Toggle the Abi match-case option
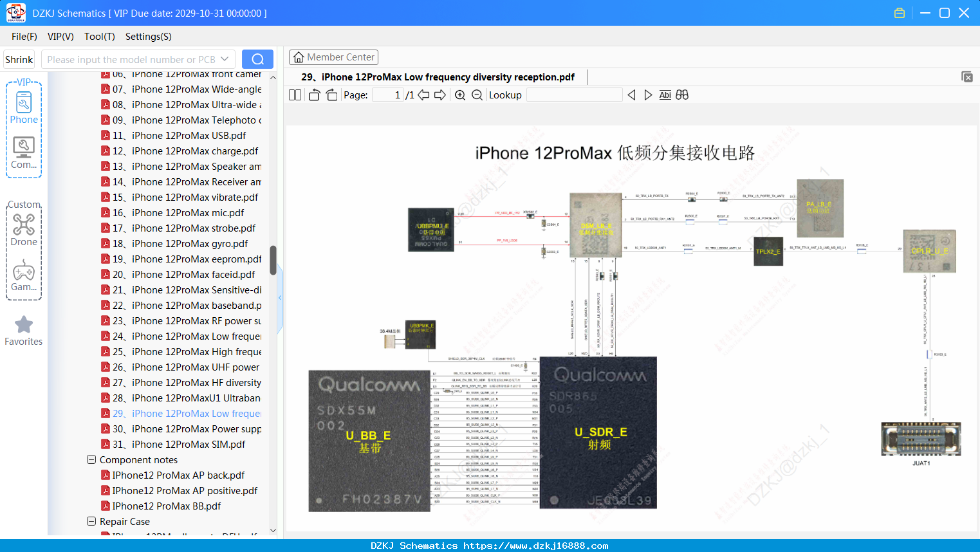This screenshot has width=980, height=552. pos(665,95)
